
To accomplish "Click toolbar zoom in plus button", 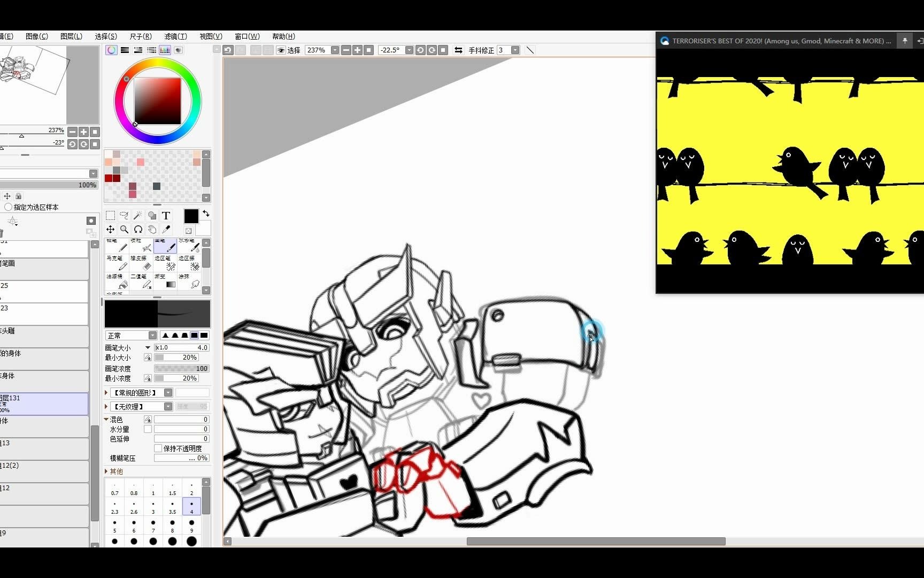I will (357, 50).
